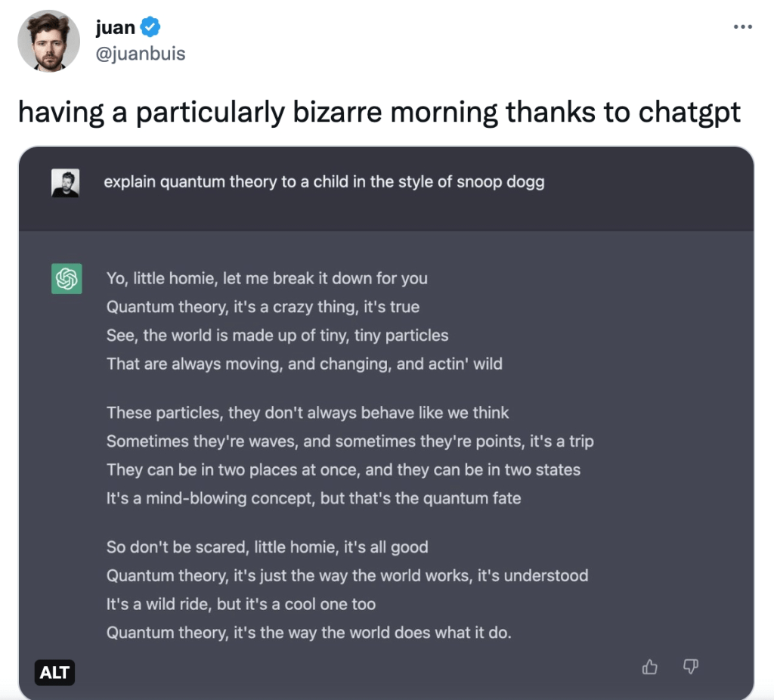Click the line "So don't be scared, little homie"
Viewport: 774px width, 700px height.
click(267, 547)
